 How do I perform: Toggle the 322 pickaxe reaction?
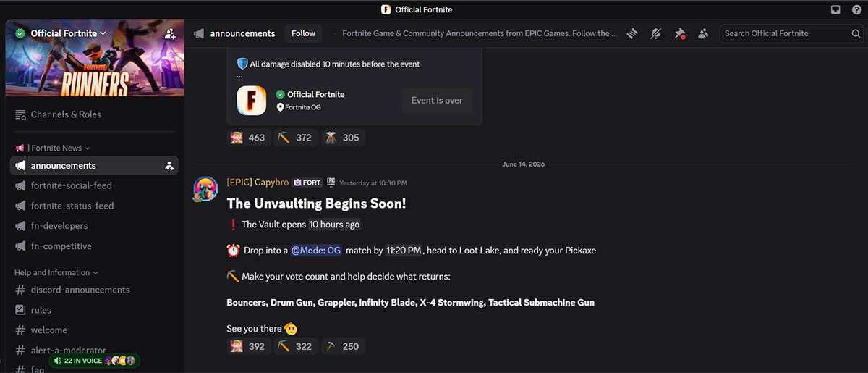[295, 346]
